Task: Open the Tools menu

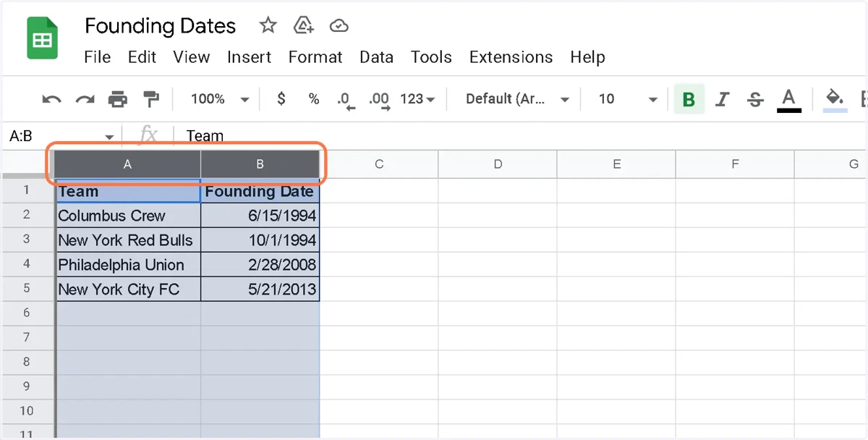Action: pos(431,57)
